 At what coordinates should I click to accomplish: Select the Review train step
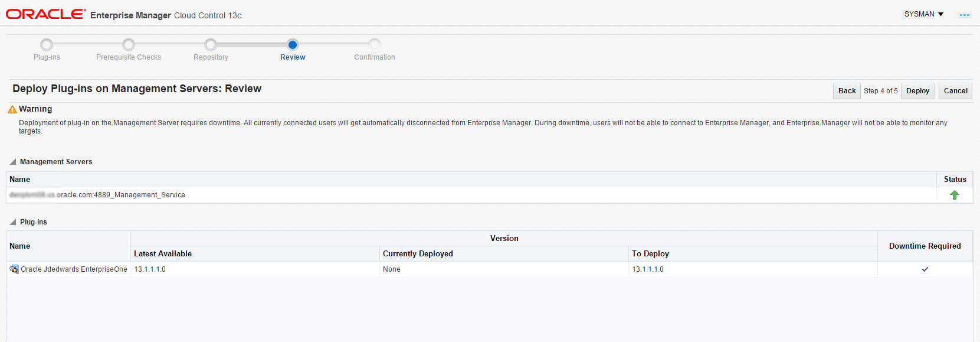point(293,44)
